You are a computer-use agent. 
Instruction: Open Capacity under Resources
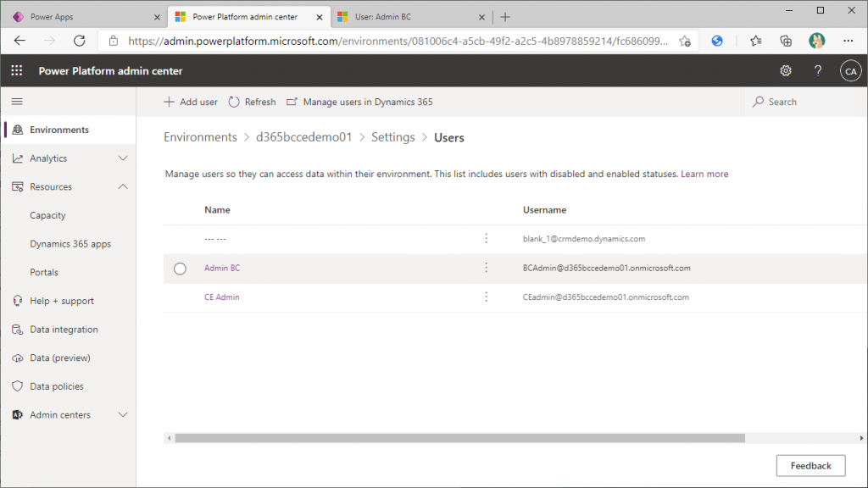(47, 215)
